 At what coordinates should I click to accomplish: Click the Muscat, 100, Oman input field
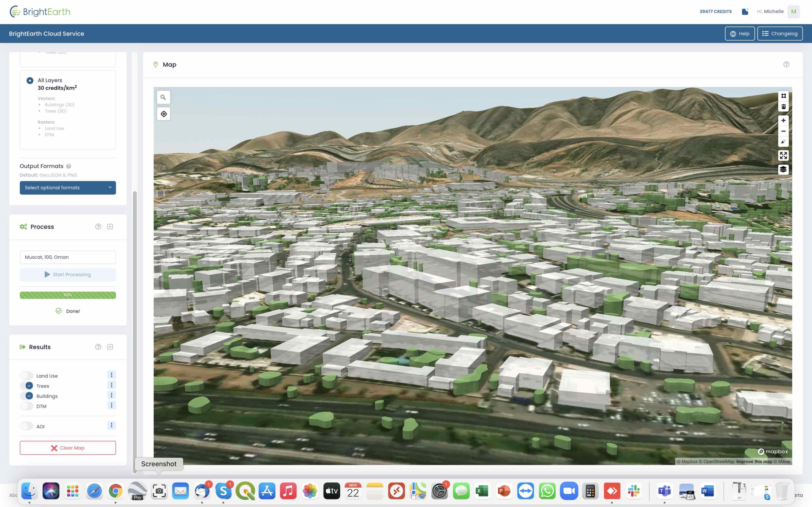coord(68,257)
